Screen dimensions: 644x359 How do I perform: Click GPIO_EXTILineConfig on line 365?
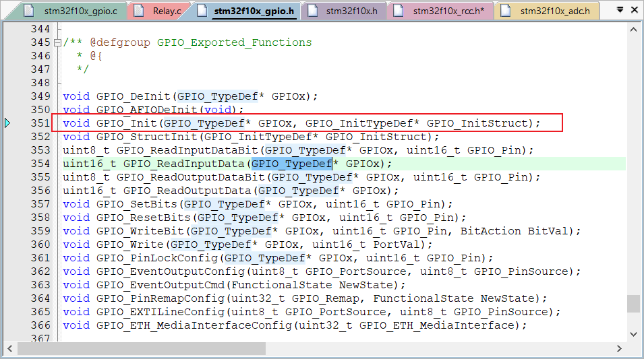pos(160,312)
